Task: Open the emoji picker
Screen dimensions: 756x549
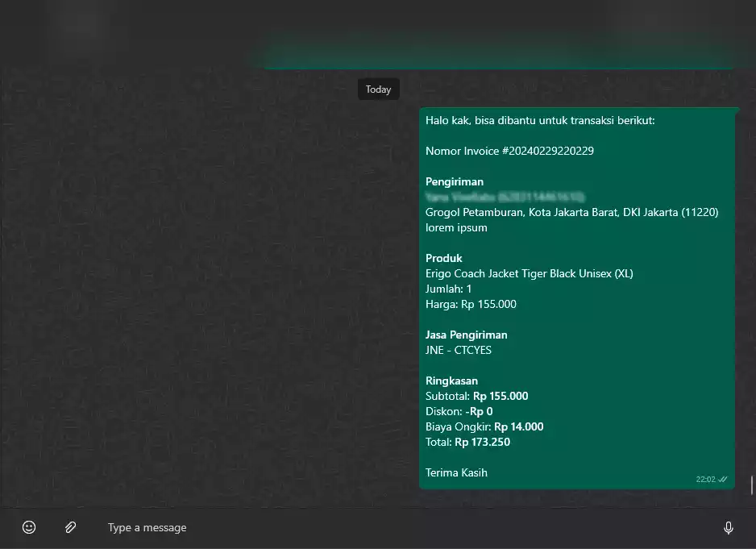Action: 29,527
